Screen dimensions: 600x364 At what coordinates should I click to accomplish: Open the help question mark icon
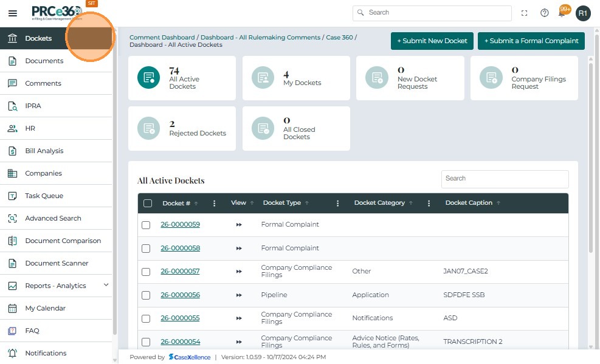click(x=545, y=13)
